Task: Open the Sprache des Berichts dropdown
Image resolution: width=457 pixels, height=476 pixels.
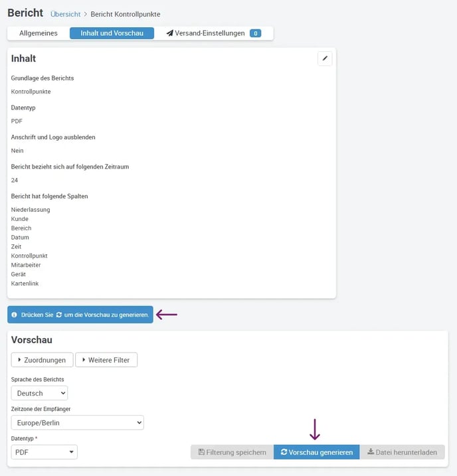Action: point(39,393)
